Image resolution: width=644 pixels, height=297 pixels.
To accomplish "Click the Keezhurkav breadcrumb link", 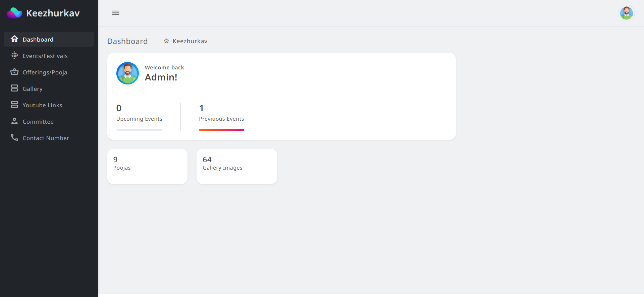I will pyautogui.click(x=190, y=41).
